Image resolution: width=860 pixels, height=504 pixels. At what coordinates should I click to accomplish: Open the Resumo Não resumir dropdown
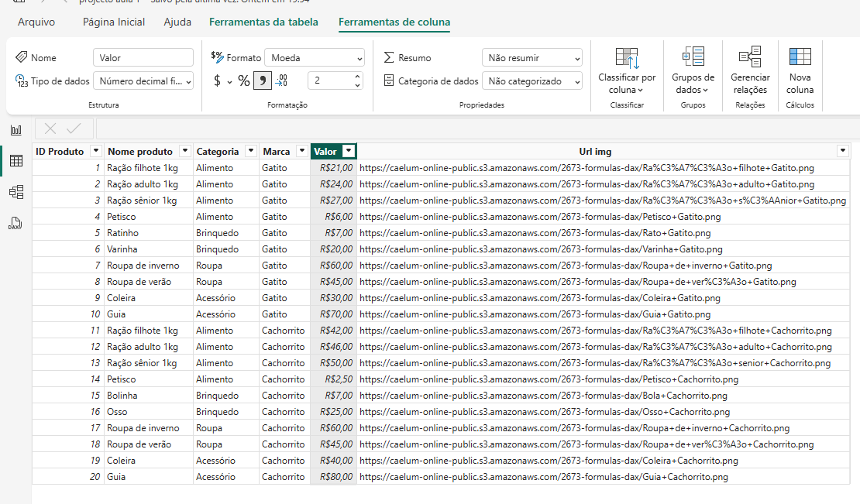pos(532,58)
